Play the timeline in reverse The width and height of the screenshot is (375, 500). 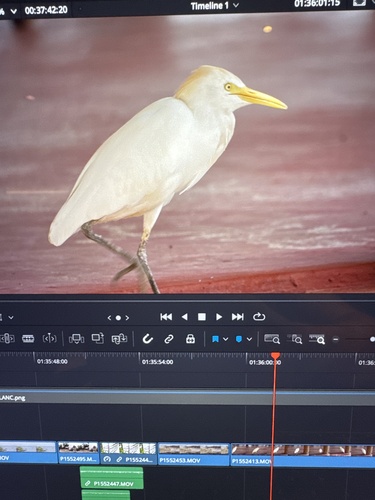tap(185, 317)
